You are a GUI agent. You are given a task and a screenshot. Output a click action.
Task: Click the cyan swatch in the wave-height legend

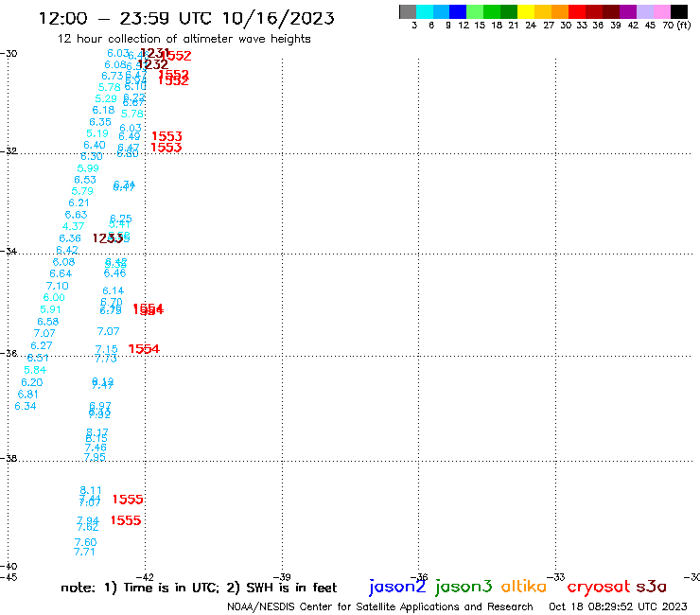425,11
